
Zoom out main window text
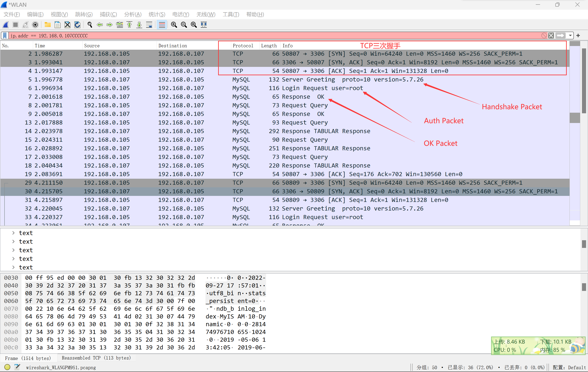click(x=184, y=25)
